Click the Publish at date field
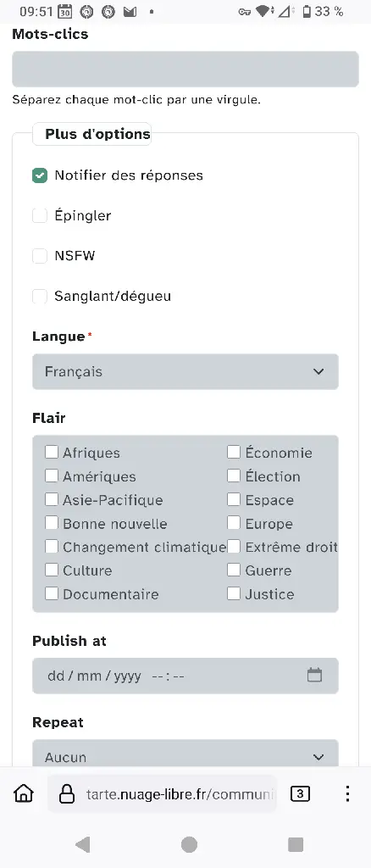 (x=185, y=676)
